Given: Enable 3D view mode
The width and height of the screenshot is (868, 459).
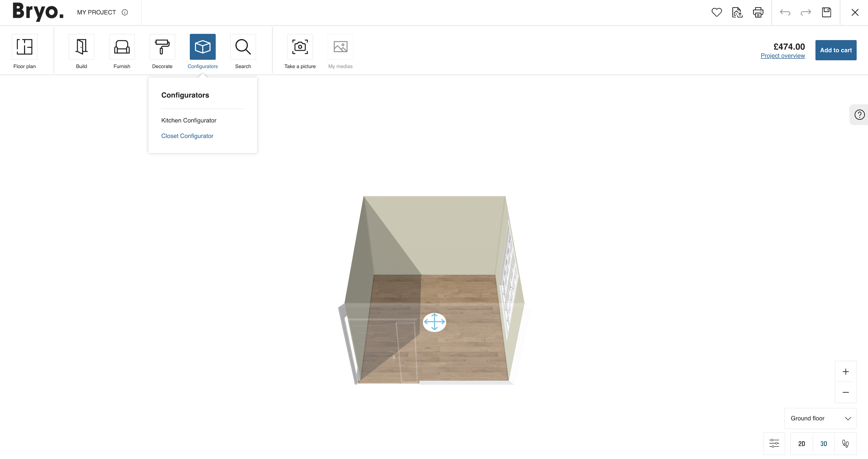Looking at the screenshot, I should [824, 443].
